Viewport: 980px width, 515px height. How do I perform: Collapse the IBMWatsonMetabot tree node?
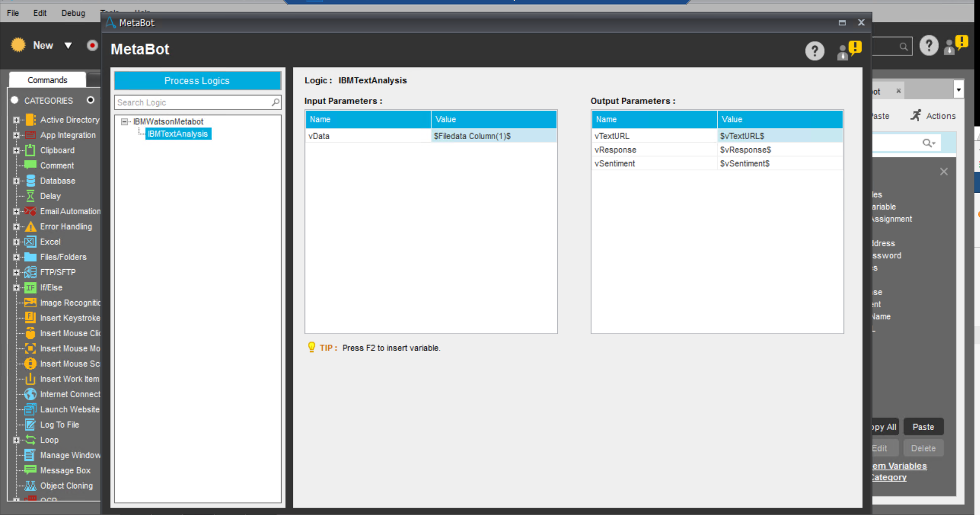point(124,122)
